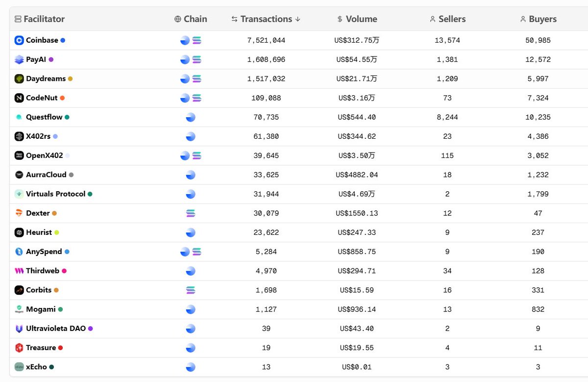Select Dexter volume US$1550.13
588x382 pixels.
[x=357, y=213]
